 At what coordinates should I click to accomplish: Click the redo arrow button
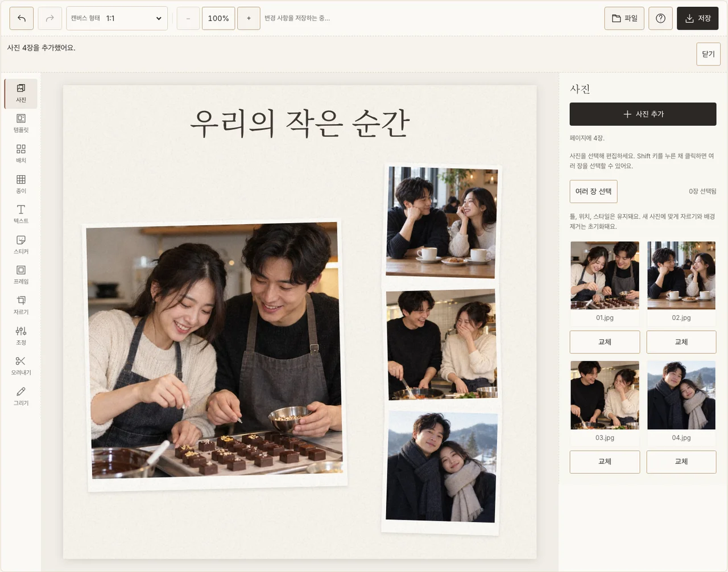pos(50,18)
